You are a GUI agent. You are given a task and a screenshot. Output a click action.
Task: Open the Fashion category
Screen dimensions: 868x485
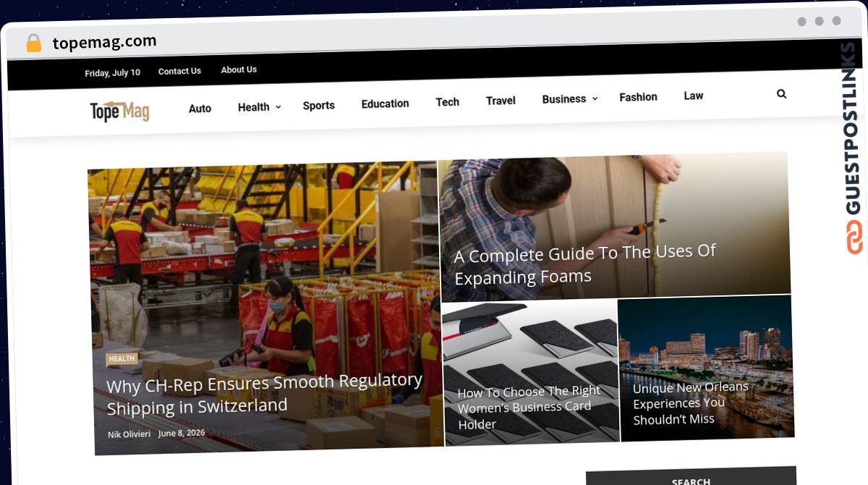pyautogui.click(x=638, y=97)
